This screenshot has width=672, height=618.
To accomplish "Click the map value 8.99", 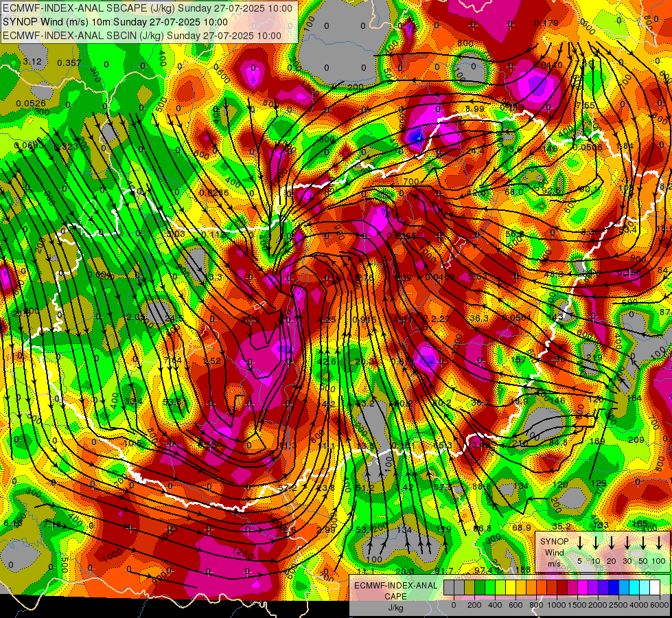I will point(475,109).
